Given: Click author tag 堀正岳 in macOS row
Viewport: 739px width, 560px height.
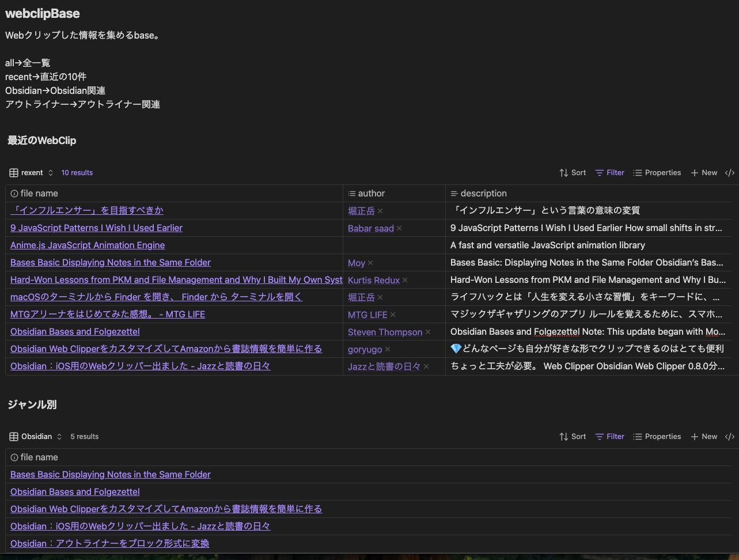Looking at the screenshot, I should pyautogui.click(x=361, y=297).
